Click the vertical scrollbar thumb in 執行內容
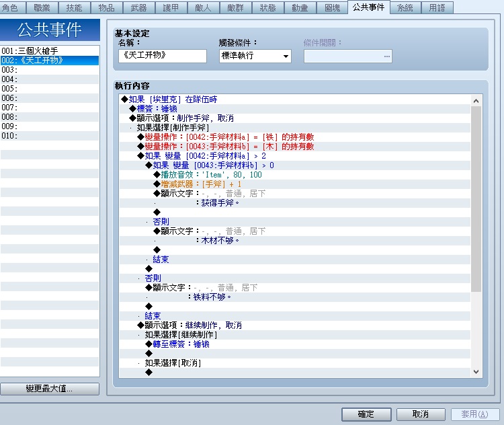The image size is (504, 425). click(x=476, y=199)
